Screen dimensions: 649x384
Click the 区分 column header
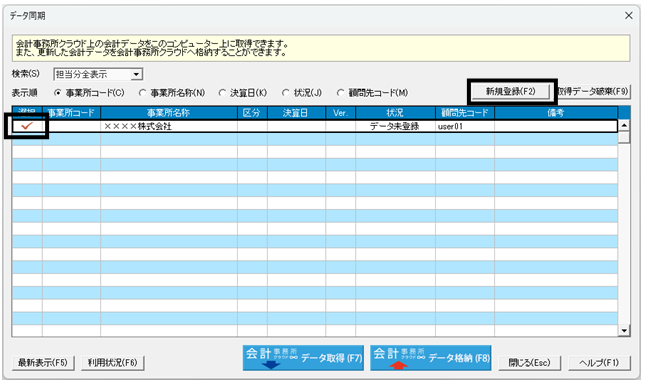coord(252,113)
